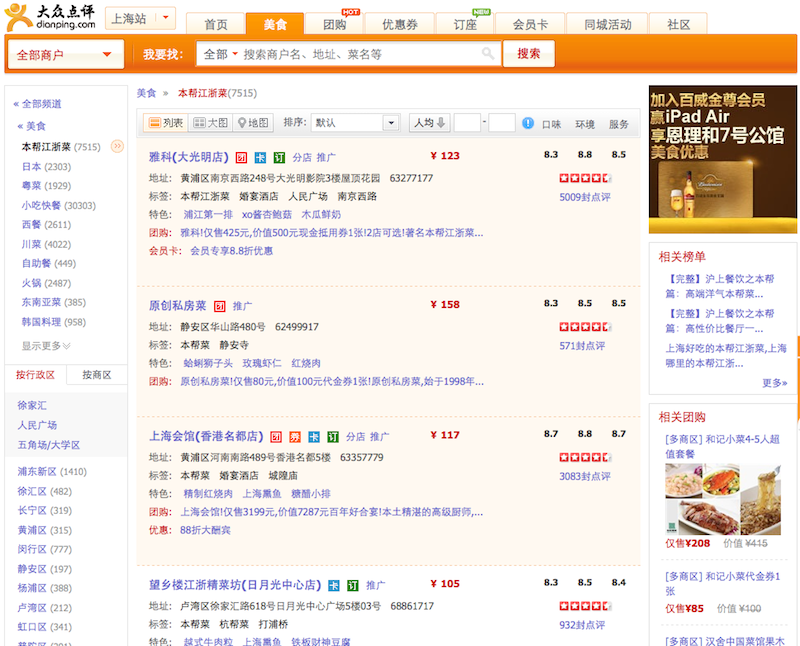The height and width of the screenshot is (646, 800).
Task: Open 红烧肉 dish of 原创私房菜
Action: pyautogui.click(x=306, y=363)
